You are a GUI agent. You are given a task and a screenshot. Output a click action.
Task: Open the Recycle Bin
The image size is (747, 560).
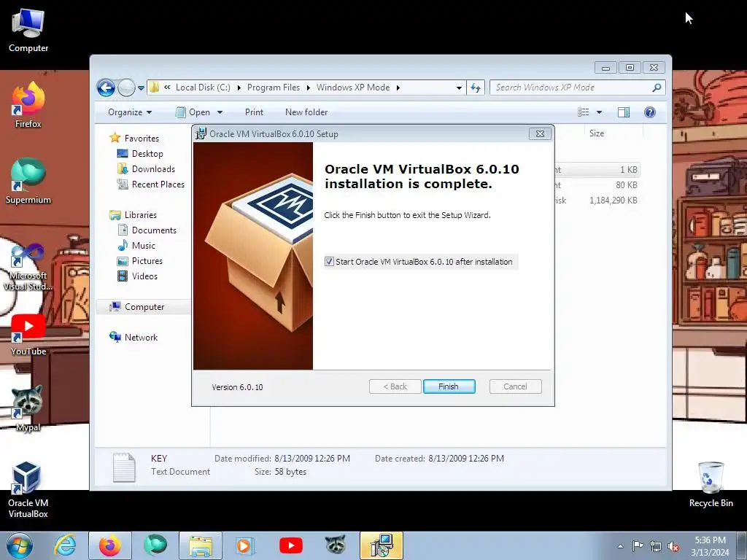pyautogui.click(x=711, y=484)
